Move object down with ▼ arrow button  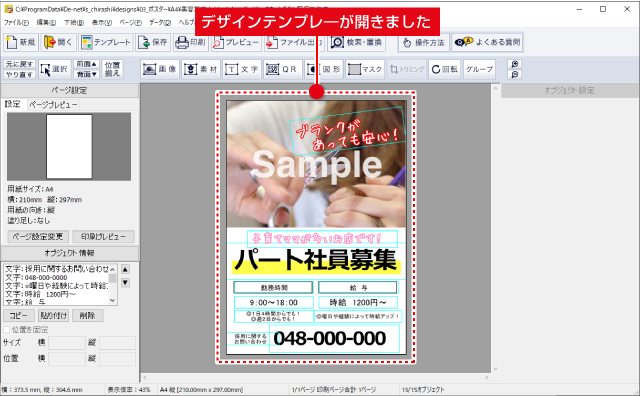click(126, 283)
